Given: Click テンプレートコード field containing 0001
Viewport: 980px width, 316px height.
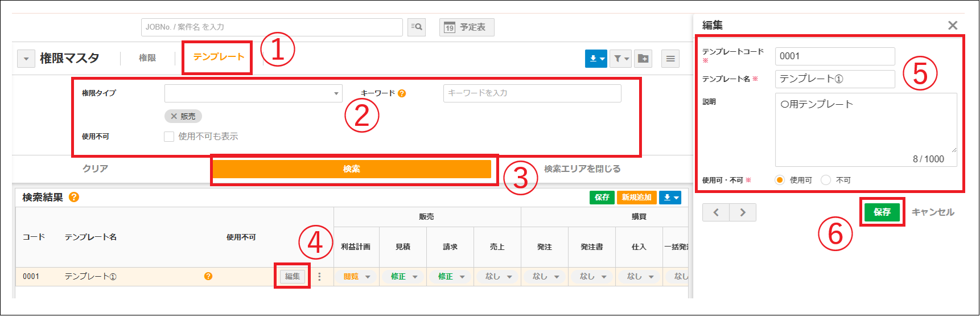Looking at the screenshot, I should click(835, 56).
